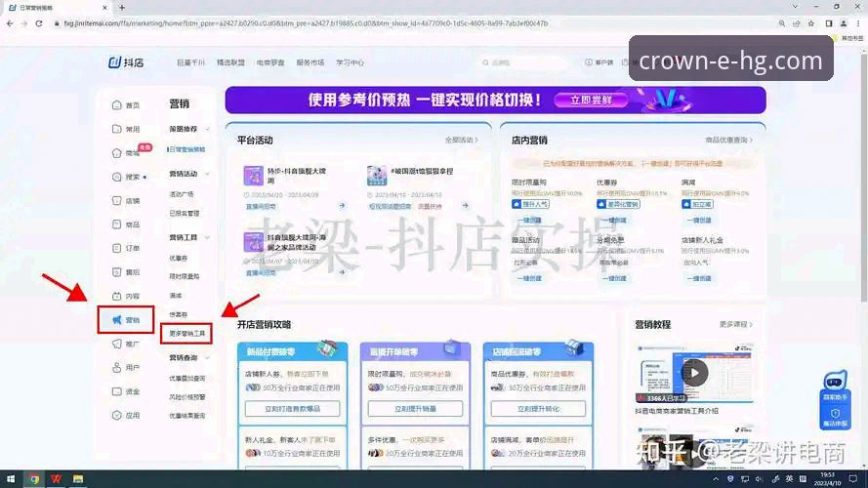
Task: Go to 精选联盟 in the top navigation
Action: (x=230, y=62)
